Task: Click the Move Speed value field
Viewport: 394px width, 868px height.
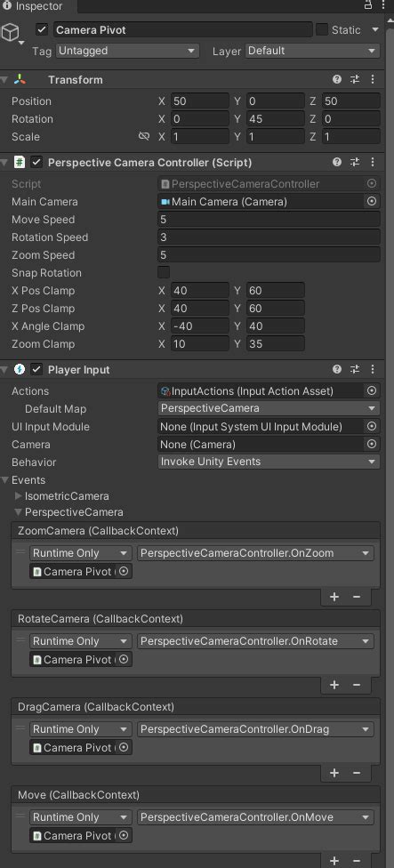Action: tap(269, 220)
